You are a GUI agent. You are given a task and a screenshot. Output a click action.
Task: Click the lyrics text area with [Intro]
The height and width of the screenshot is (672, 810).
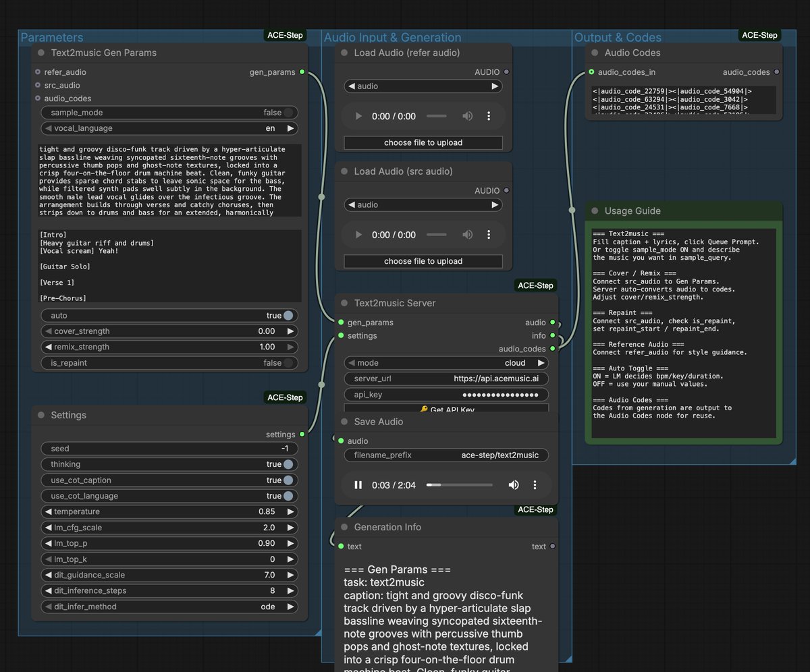(x=169, y=267)
